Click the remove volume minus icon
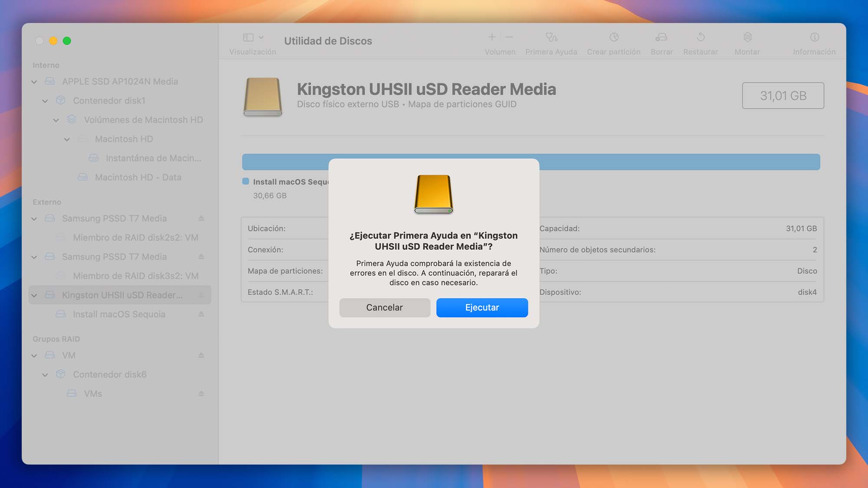The width and height of the screenshot is (868, 488). click(x=509, y=37)
